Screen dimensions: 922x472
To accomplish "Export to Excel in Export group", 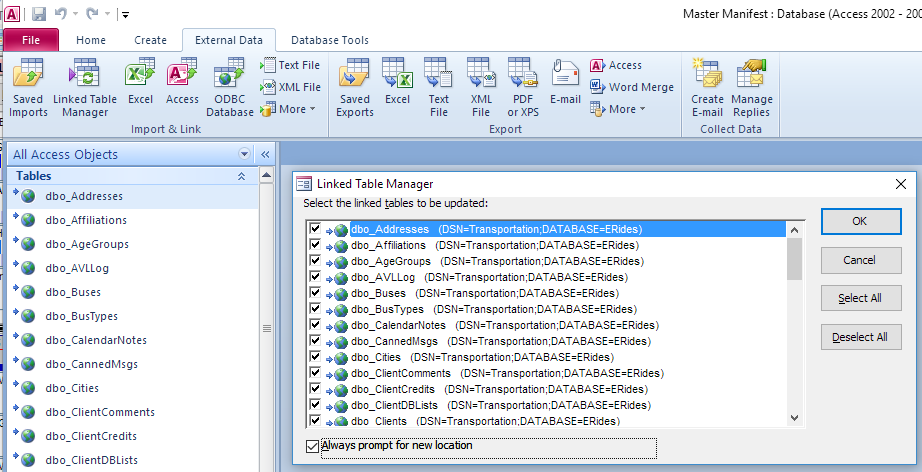I will point(397,82).
